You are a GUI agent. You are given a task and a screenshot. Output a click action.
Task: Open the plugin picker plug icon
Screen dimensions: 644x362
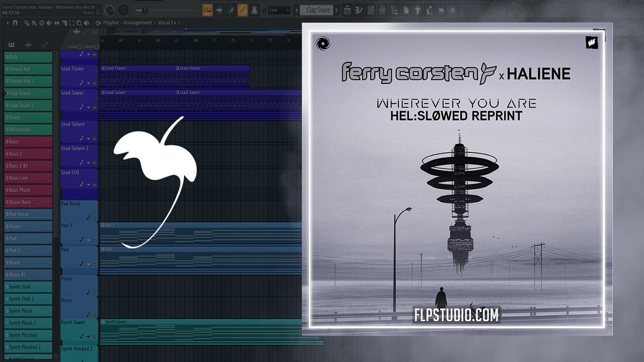(x=417, y=10)
